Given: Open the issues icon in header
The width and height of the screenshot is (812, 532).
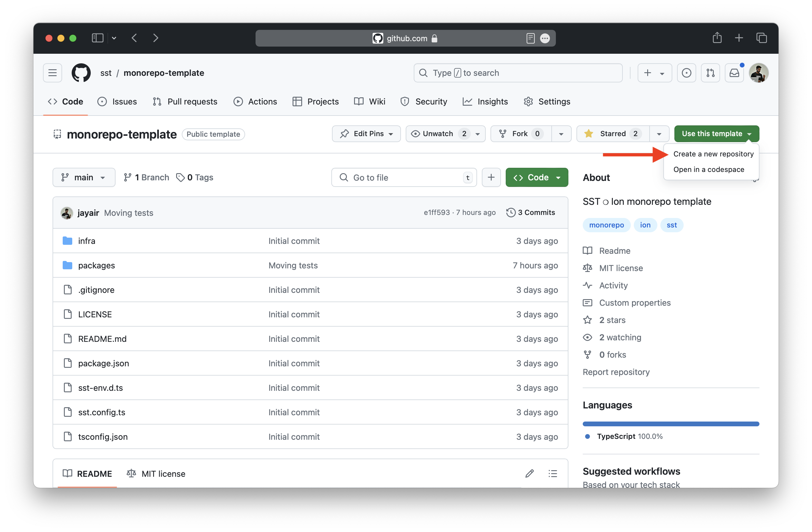Looking at the screenshot, I should point(686,73).
